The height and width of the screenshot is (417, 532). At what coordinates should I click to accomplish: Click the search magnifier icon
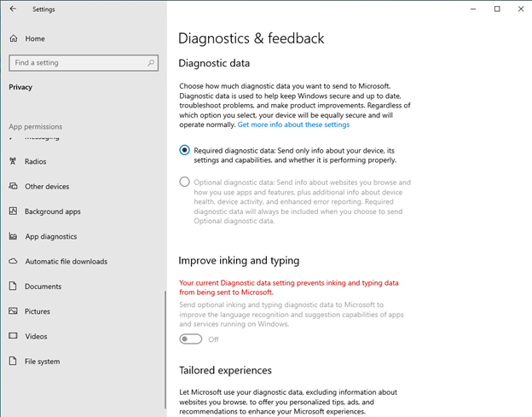click(151, 63)
